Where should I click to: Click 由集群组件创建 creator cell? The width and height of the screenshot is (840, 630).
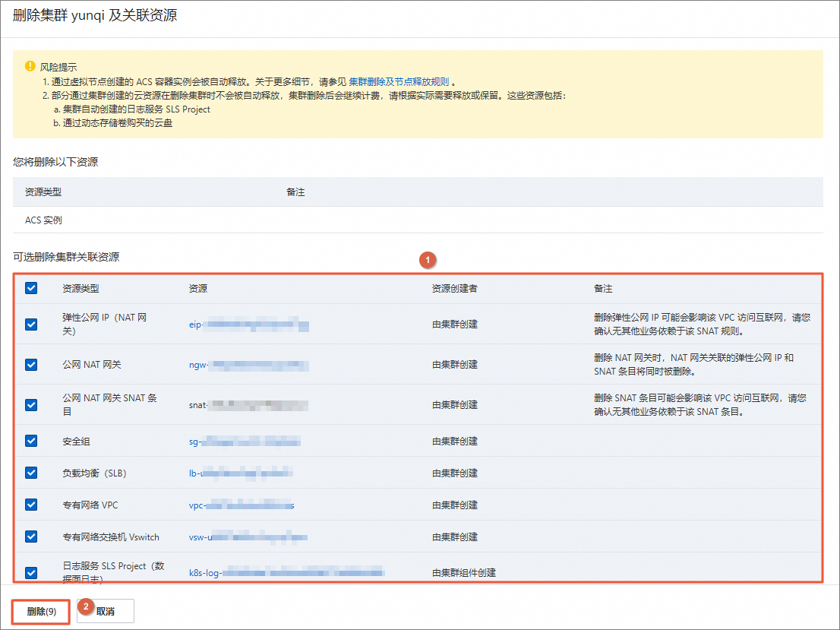464,573
